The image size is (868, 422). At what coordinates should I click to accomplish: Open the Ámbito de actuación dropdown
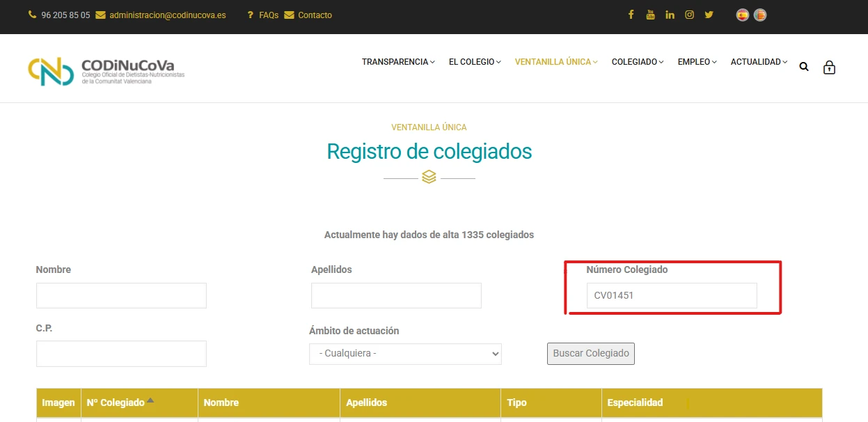(405, 354)
